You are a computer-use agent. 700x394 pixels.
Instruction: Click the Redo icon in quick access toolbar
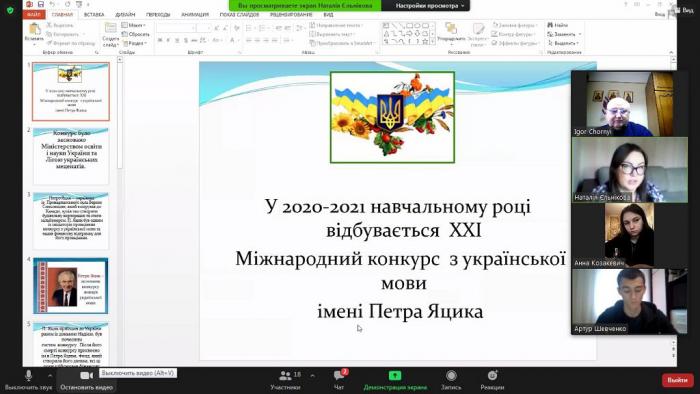click(x=68, y=4)
